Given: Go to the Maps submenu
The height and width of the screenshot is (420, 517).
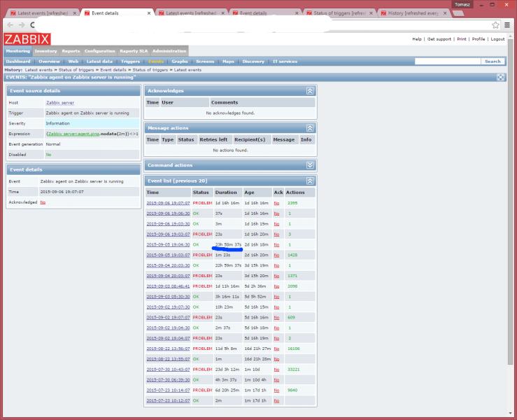Looking at the screenshot, I should [x=228, y=62].
